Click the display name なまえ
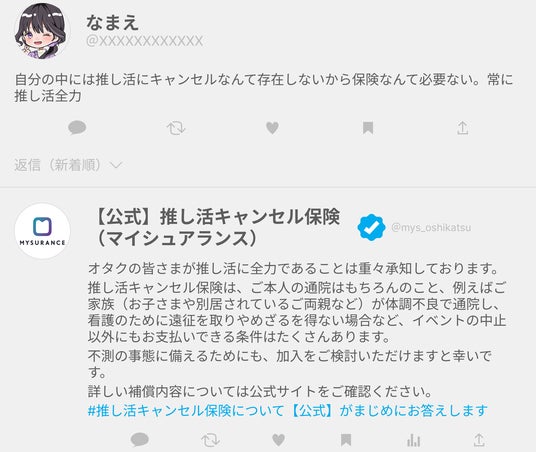This screenshot has width=536, height=452. pyautogui.click(x=112, y=22)
